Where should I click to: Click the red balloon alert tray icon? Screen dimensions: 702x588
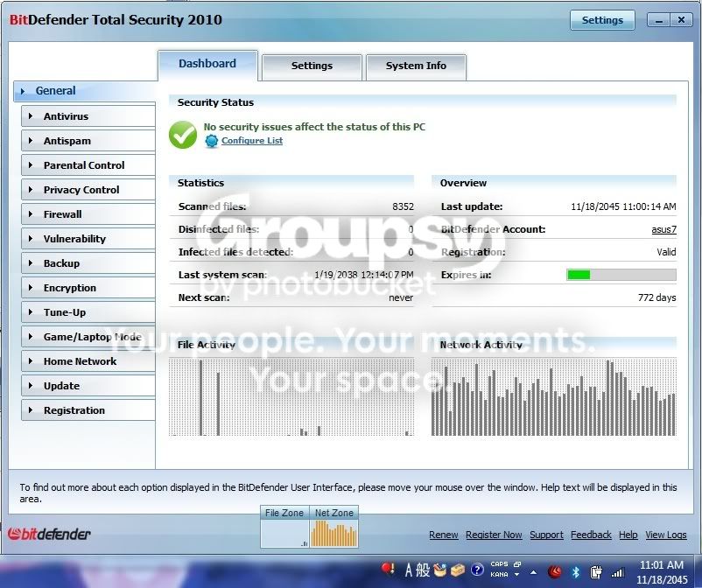tap(388, 569)
